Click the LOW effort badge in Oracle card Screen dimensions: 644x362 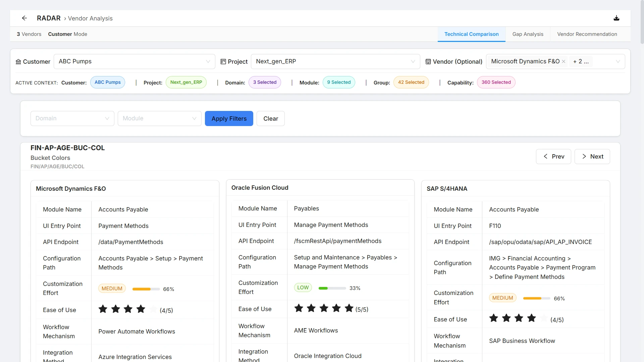click(303, 288)
